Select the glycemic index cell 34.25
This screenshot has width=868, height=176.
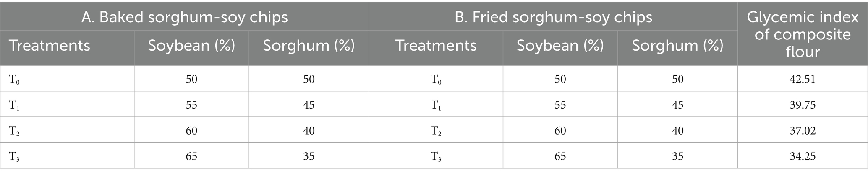pyautogui.click(x=802, y=156)
